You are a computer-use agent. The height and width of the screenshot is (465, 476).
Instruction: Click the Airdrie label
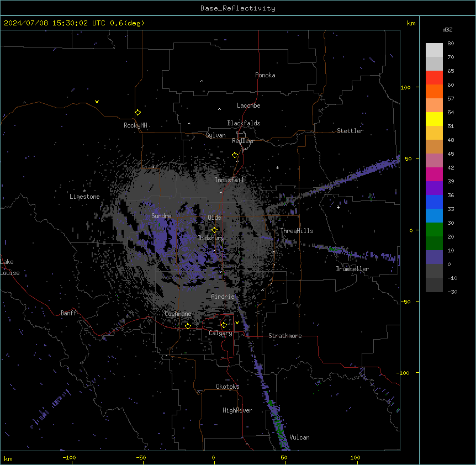pyautogui.click(x=223, y=297)
